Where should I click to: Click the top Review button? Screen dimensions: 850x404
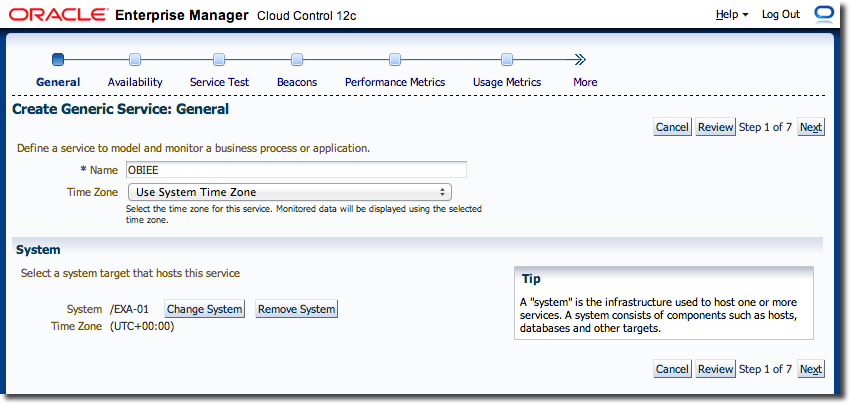(715, 127)
